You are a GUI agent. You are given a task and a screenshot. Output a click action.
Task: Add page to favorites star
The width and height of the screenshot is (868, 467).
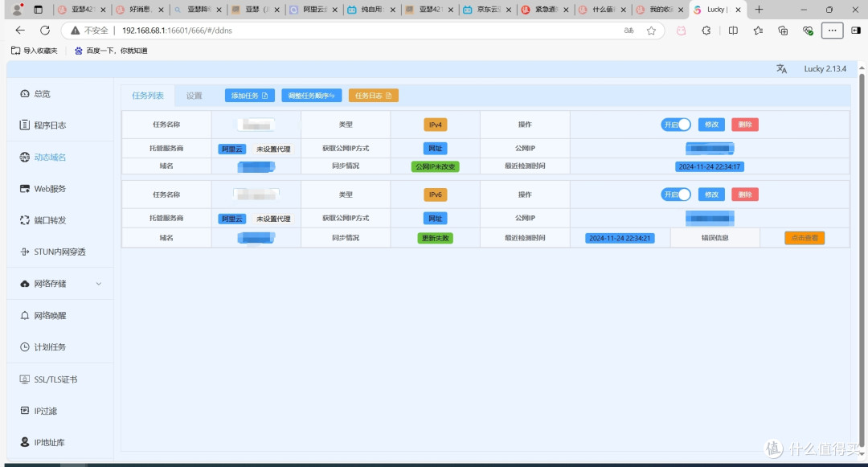pyautogui.click(x=651, y=31)
